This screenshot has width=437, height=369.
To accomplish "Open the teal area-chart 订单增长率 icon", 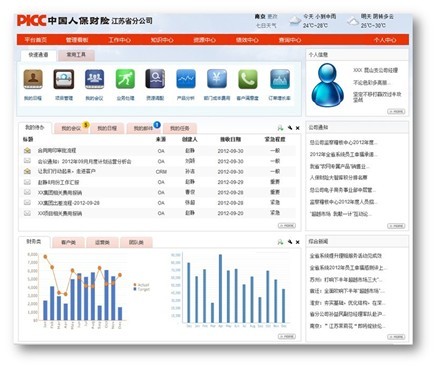I will point(280,79).
